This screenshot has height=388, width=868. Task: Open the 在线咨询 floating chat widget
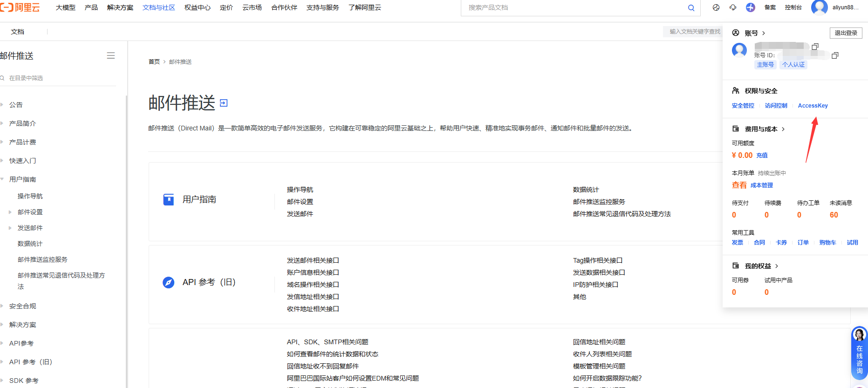pos(859,353)
